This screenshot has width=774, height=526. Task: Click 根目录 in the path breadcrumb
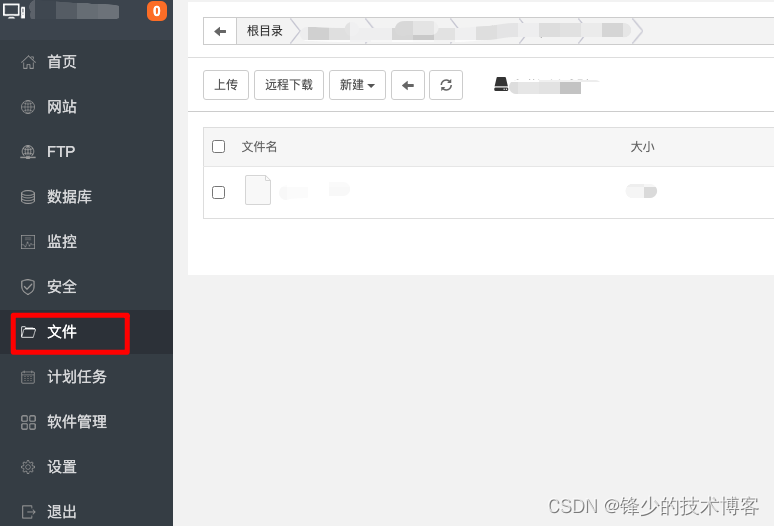(265, 31)
